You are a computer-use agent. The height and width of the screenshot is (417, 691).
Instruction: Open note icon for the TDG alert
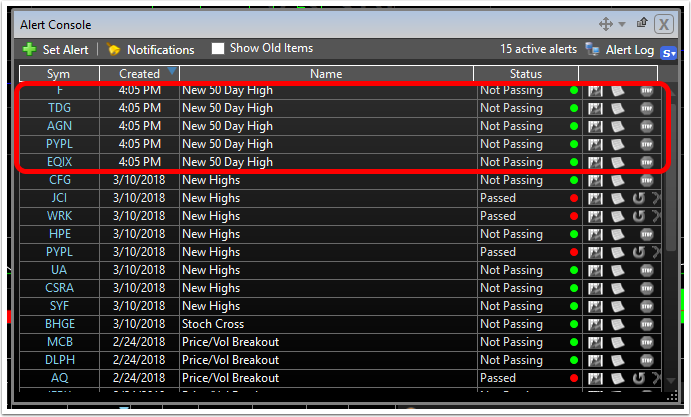[618, 108]
